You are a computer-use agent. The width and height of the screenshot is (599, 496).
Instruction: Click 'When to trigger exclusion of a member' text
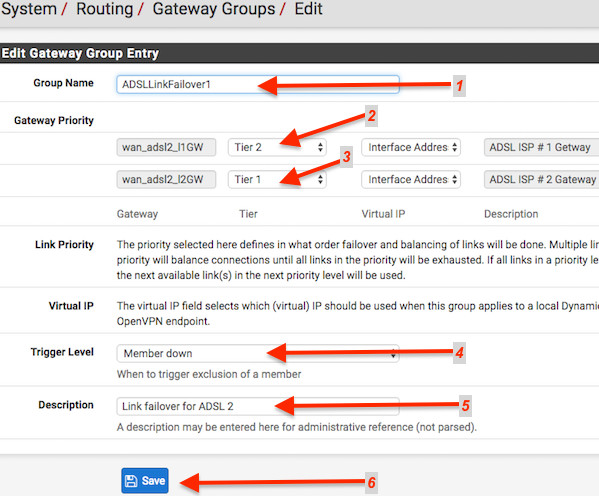tap(209, 374)
